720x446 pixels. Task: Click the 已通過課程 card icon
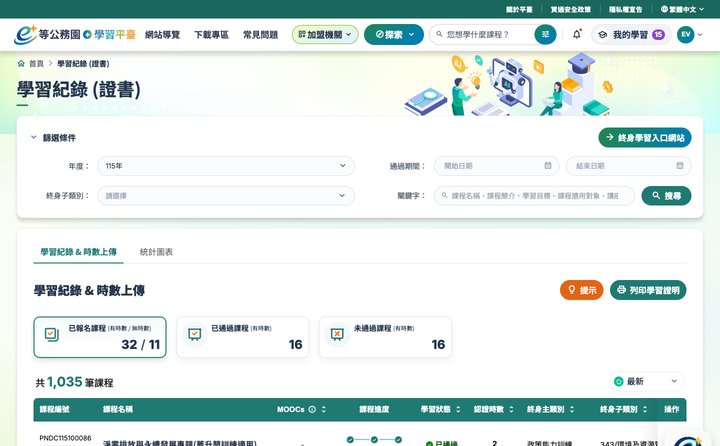(x=195, y=334)
